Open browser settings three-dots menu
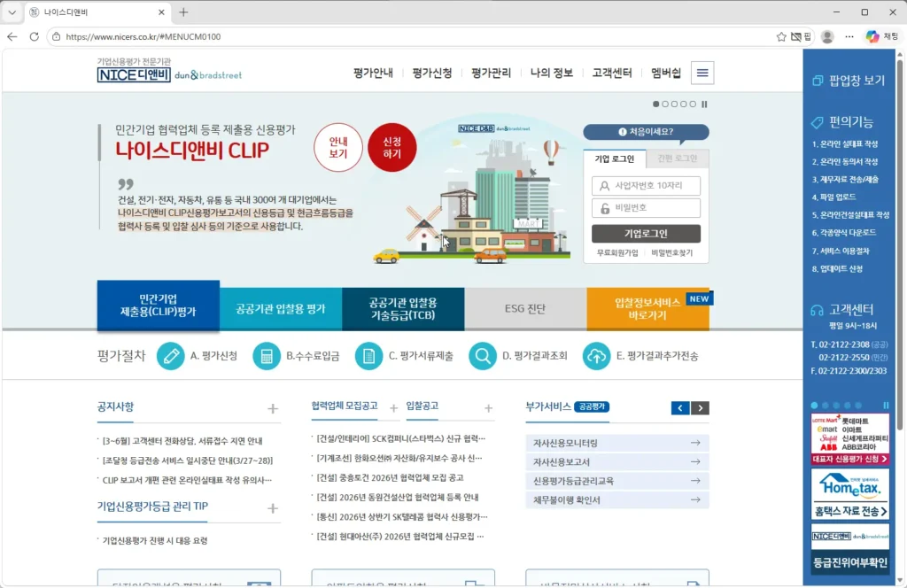This screenshot has height=588, width=907. 849,36
